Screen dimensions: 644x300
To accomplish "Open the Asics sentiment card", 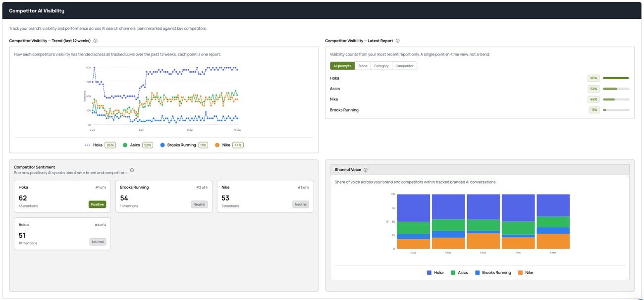I will click(x=62, y=234).
